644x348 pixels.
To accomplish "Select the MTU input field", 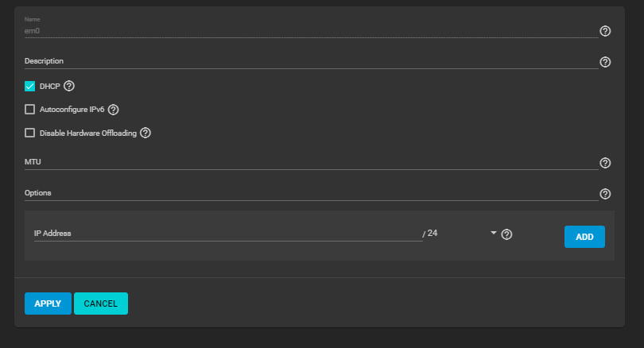I will pos(310,162).
